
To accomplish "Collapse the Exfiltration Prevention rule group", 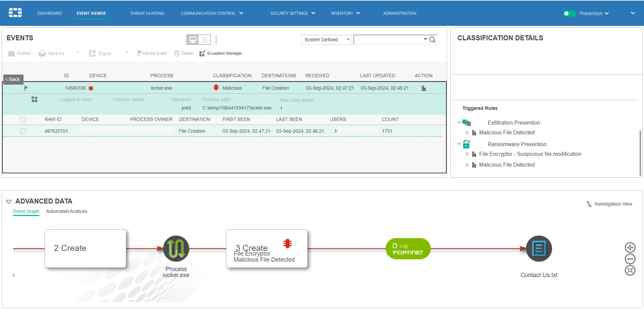I will 459,123.
